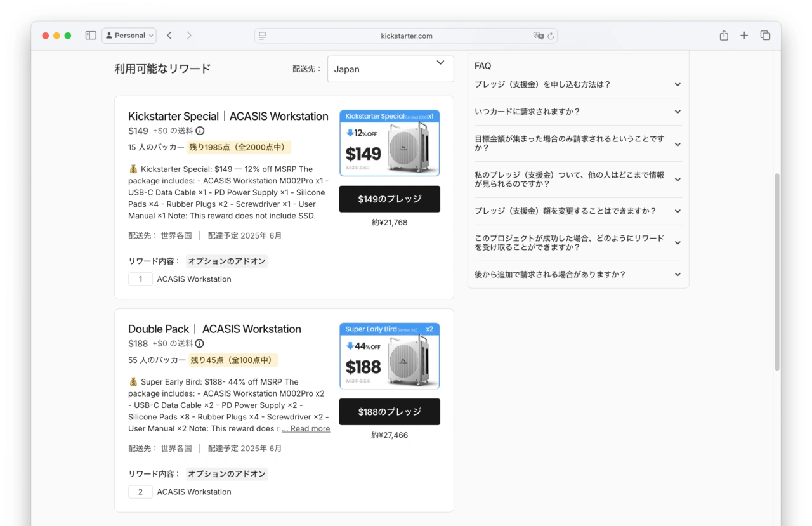Image resolution: width=812 pixels, height=526 pixels.
Task: Click the Share icon in toolbar
Action: tap(724, 36)
